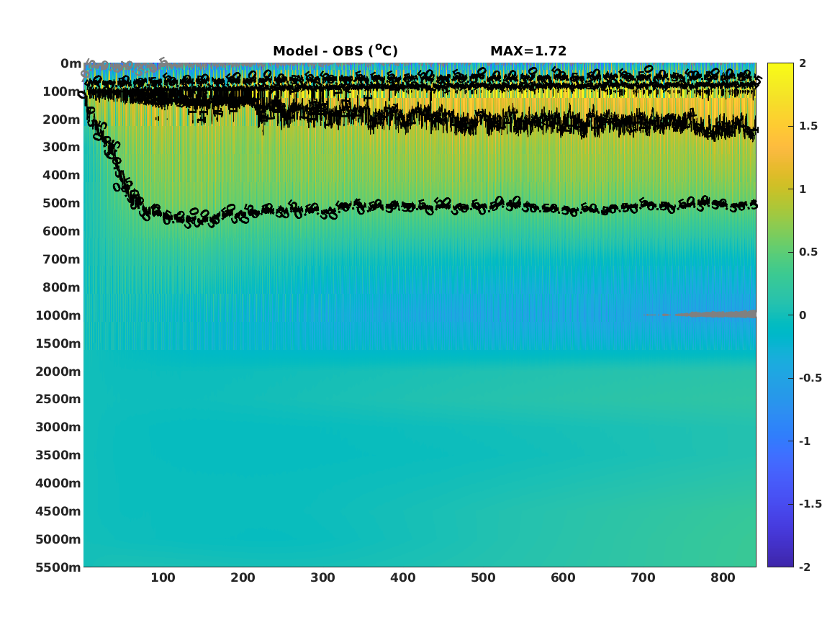The image size is (840, 630).
Task: Click the y-axis label '600m'
Action: click(62, 231)
